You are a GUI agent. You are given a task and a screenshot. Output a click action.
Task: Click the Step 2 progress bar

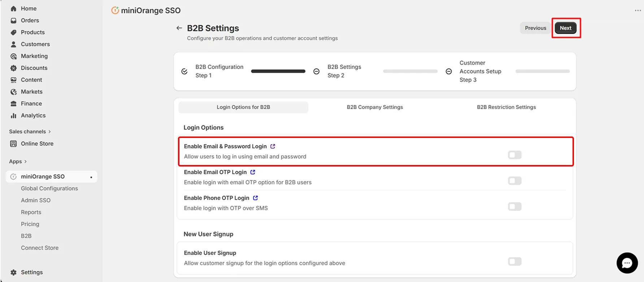coord(410,71)
